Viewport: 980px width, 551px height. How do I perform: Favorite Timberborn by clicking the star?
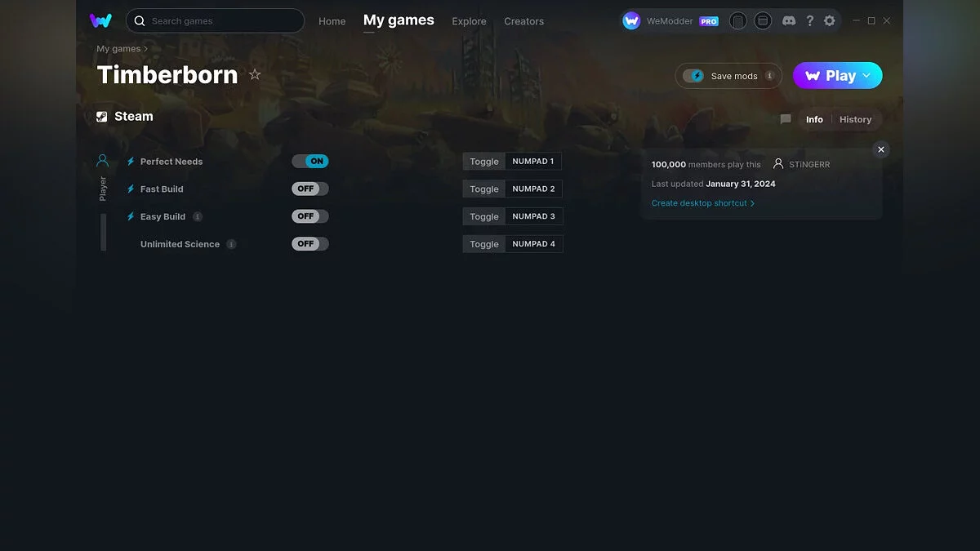[x=254, y=74]
